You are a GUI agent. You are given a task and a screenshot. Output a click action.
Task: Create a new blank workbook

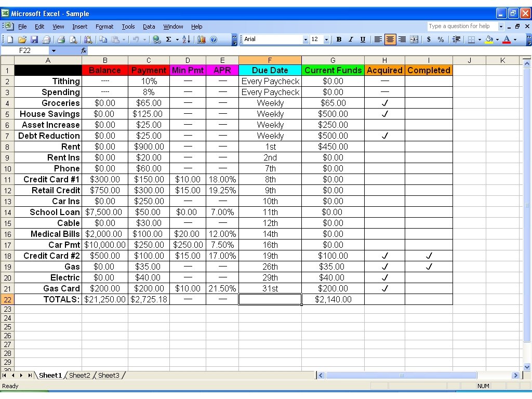[x=10, y=39]
